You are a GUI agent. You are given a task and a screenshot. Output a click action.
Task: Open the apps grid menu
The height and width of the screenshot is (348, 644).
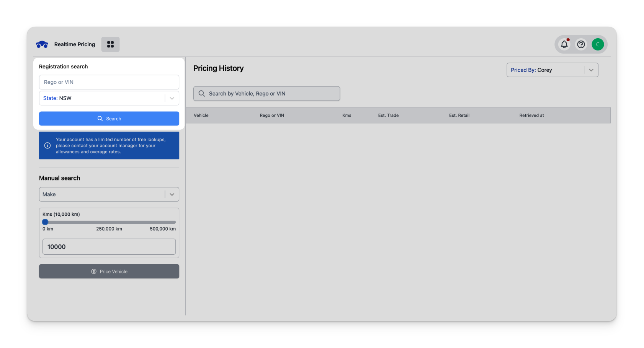click(x=110, y=44)
